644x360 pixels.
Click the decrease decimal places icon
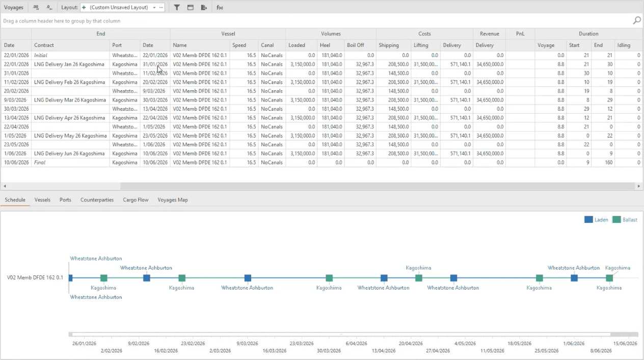[x=49, y=8]
